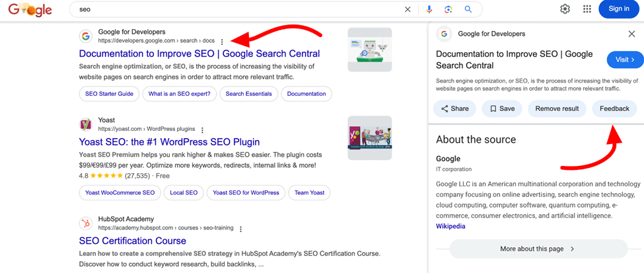Click the Feedback button
This screenshot has width=644, height=273.
pyautogui.click(x=614, y=108)
